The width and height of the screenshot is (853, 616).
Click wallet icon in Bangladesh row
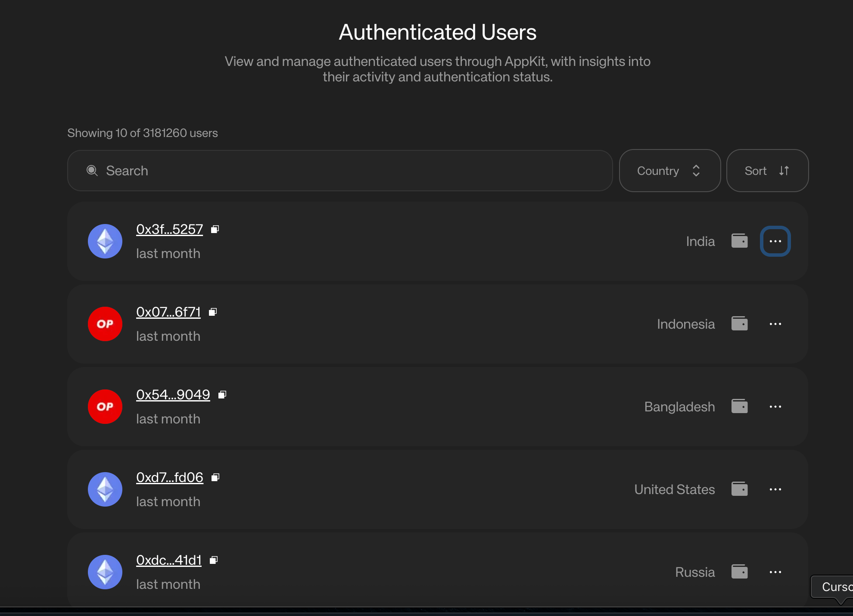739,406
